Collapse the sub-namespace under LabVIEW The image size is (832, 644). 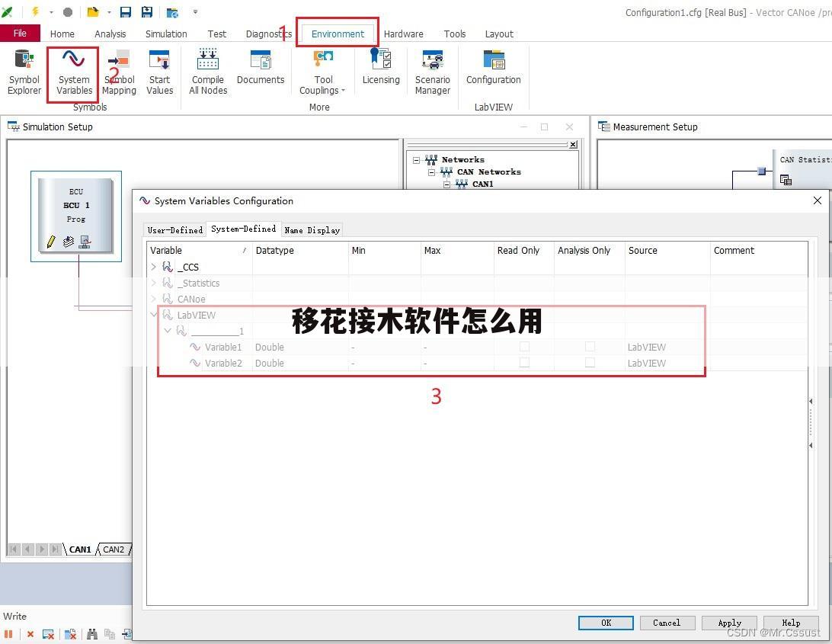[168, 331]
